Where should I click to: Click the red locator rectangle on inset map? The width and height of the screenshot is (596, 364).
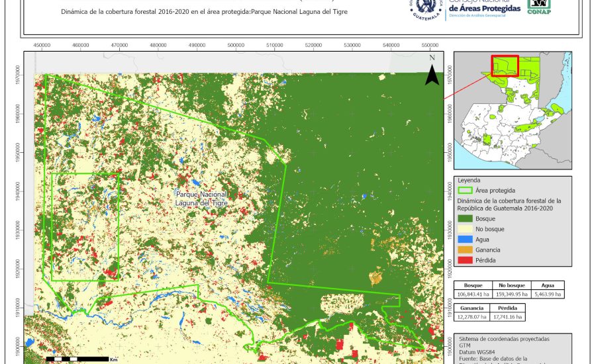coord(504,66)
